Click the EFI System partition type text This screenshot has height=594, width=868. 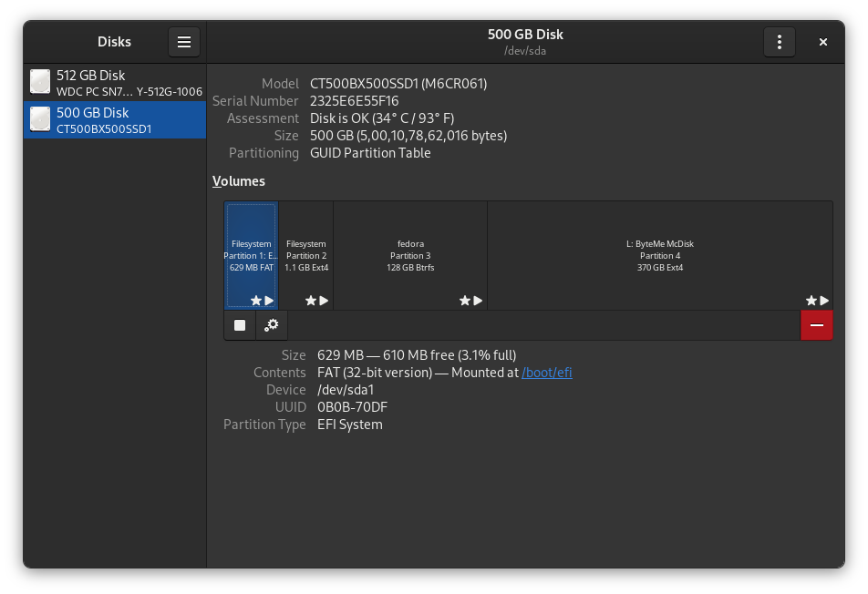tap(350, 425)
